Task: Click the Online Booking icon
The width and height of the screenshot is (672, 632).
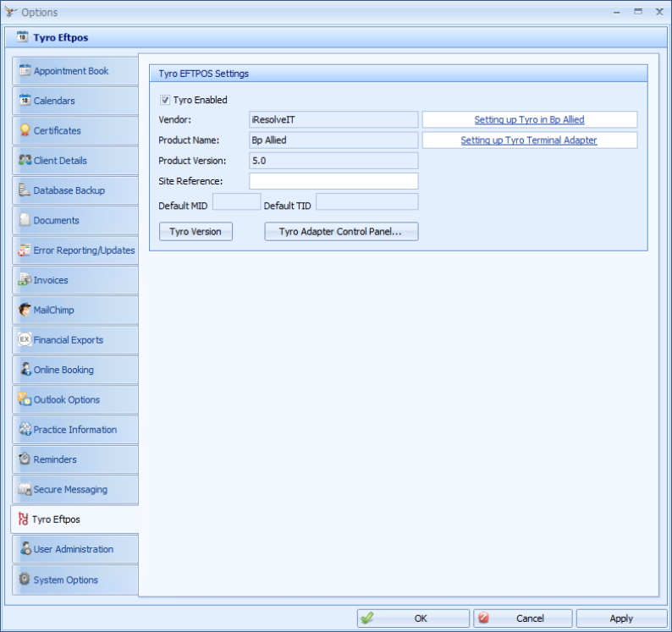Action: click(x=25, y=370)
